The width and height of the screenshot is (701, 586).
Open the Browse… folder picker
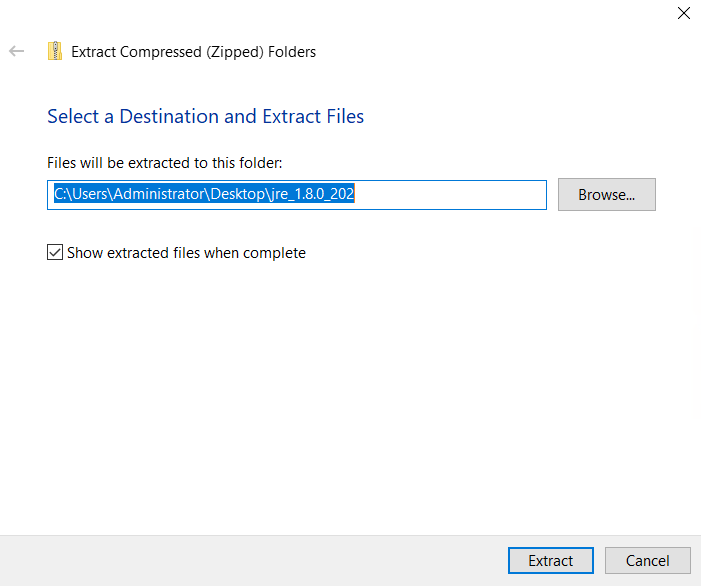pyautogui.click(x=607, y=194)
